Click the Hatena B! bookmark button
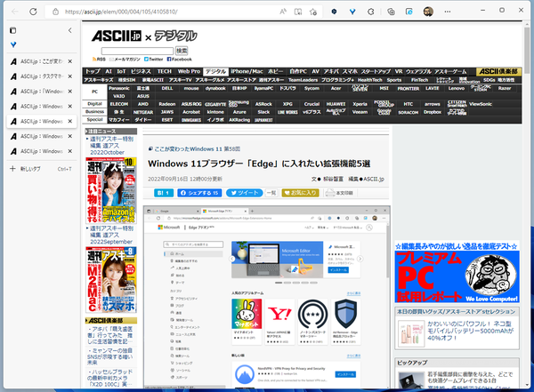This screenshot has height=392, width=534. click(x=164, y=193)
